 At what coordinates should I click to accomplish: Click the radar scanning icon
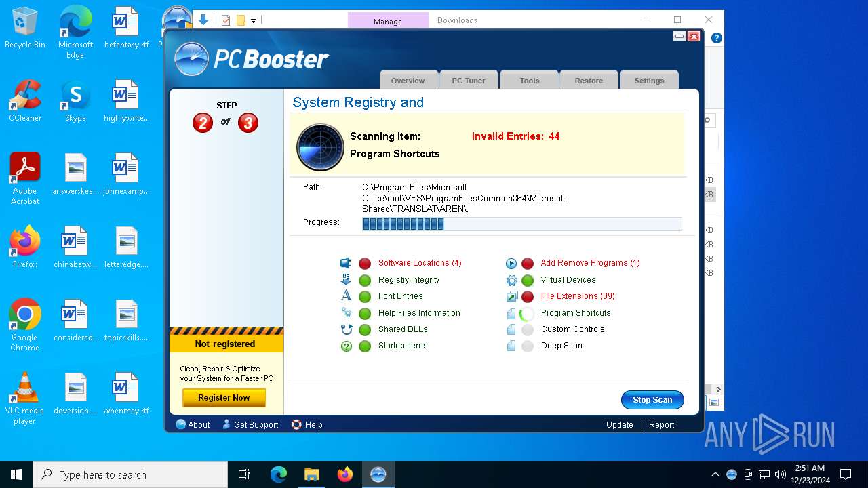[320, 147]
